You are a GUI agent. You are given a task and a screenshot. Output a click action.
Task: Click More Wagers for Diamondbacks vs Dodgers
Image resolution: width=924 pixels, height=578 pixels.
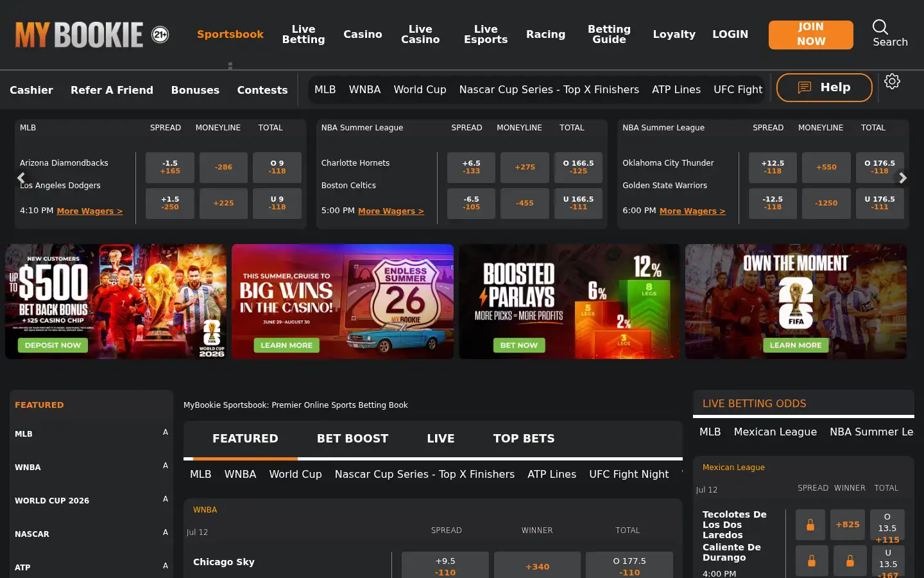(x=89, y=211)
